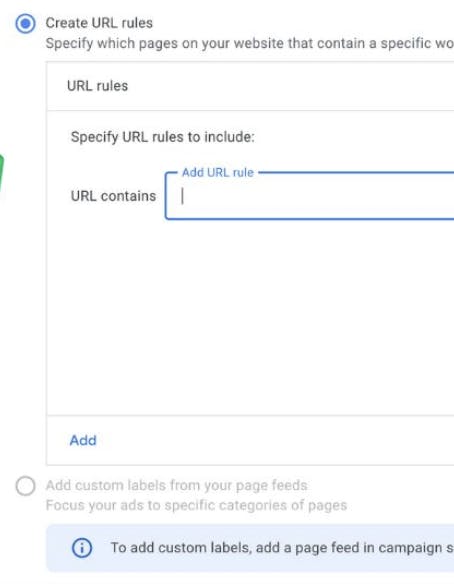
Task: Click the empty area below the URL rule field
Action: [250, 318]
